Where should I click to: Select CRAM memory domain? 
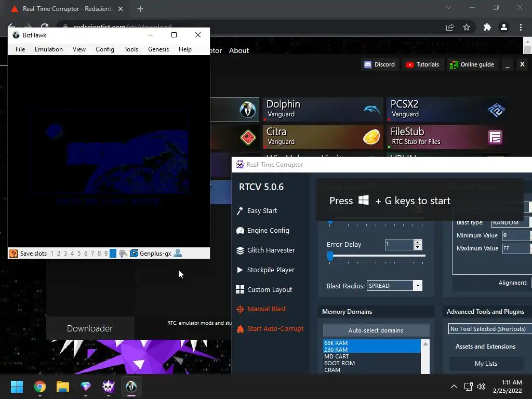coord(372,370)
